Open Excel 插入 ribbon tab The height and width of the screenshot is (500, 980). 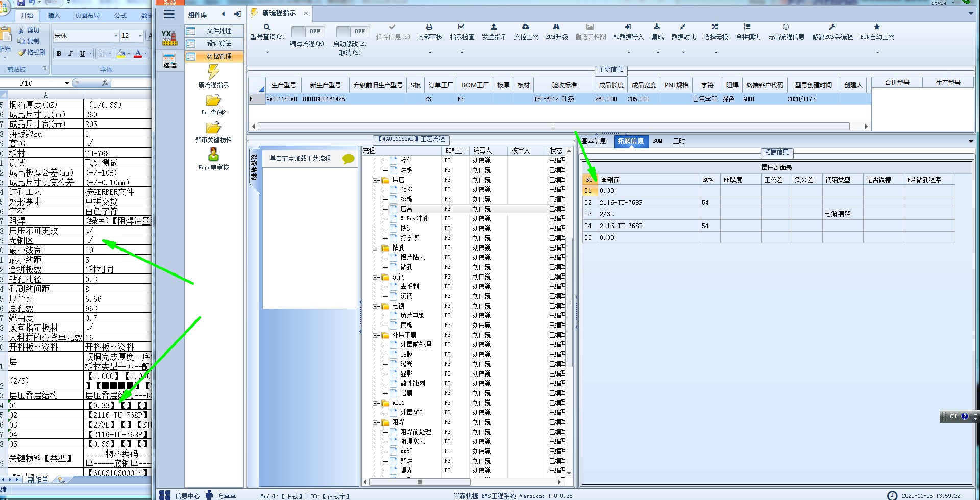pos(54,16)
